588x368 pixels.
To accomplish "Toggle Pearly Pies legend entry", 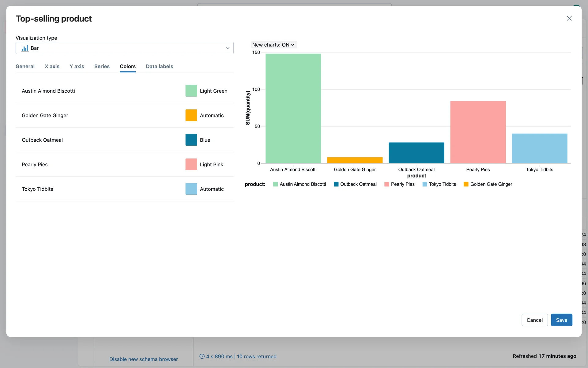I will click(402, 184).
